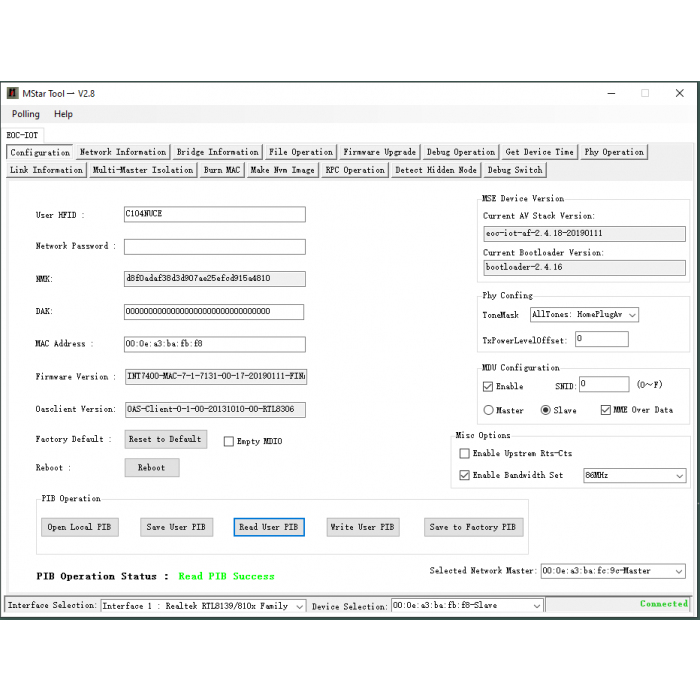Click the Open Local PIB button
The height and width of the screenshot is (700, 700).
[79, 527]
